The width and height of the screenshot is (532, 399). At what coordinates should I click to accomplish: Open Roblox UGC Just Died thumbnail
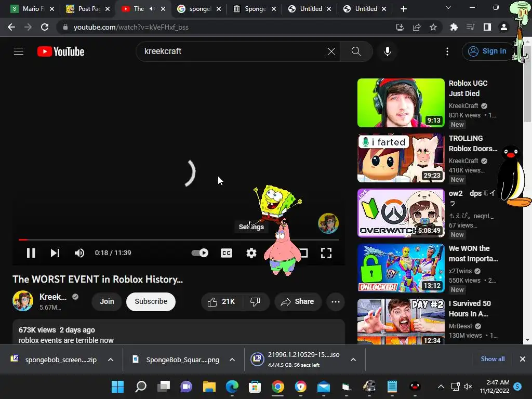(x=401, y=103)
